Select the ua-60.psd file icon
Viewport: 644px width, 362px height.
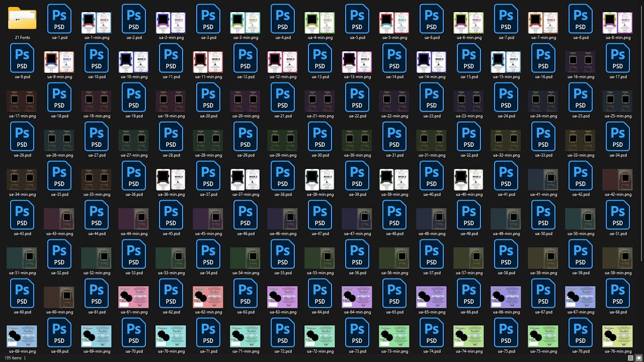tap(22, 294)
